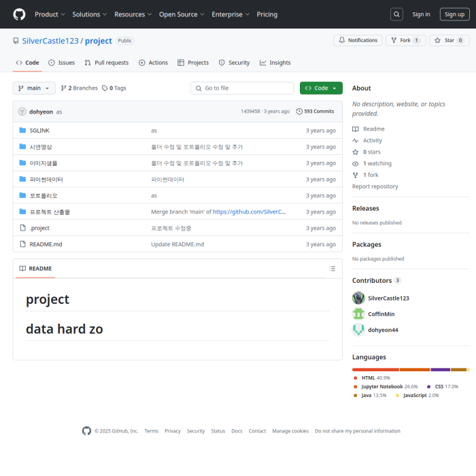Screen dimensions: 476x476
Task: Open 2 Branches link
Action: point(80,88)
